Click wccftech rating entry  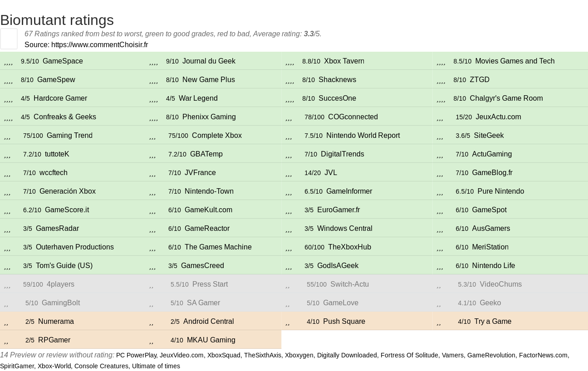point(54,172)
